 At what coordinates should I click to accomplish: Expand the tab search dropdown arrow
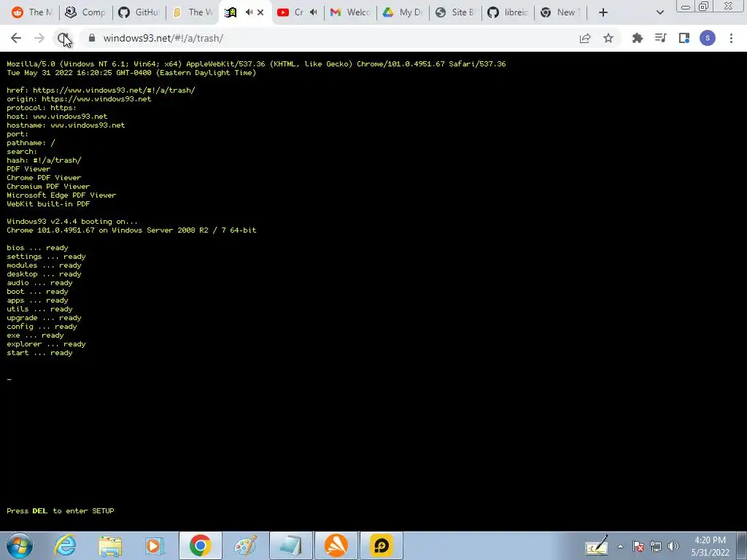point(659,12)
